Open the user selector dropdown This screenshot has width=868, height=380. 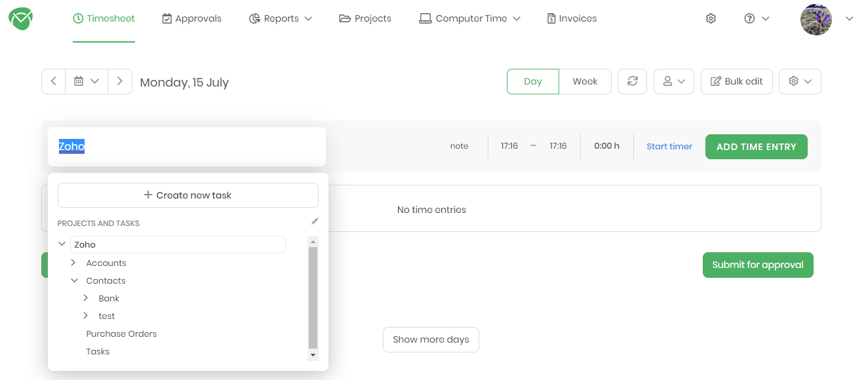point(674,81)
